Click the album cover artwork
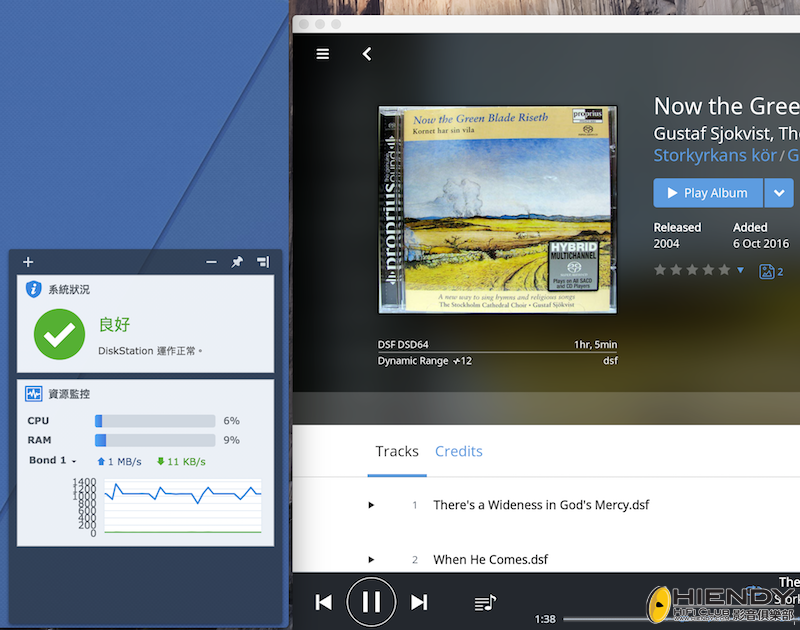Image resolution: width=800 pixels, height=630 pixels. [x=497, y=210]
